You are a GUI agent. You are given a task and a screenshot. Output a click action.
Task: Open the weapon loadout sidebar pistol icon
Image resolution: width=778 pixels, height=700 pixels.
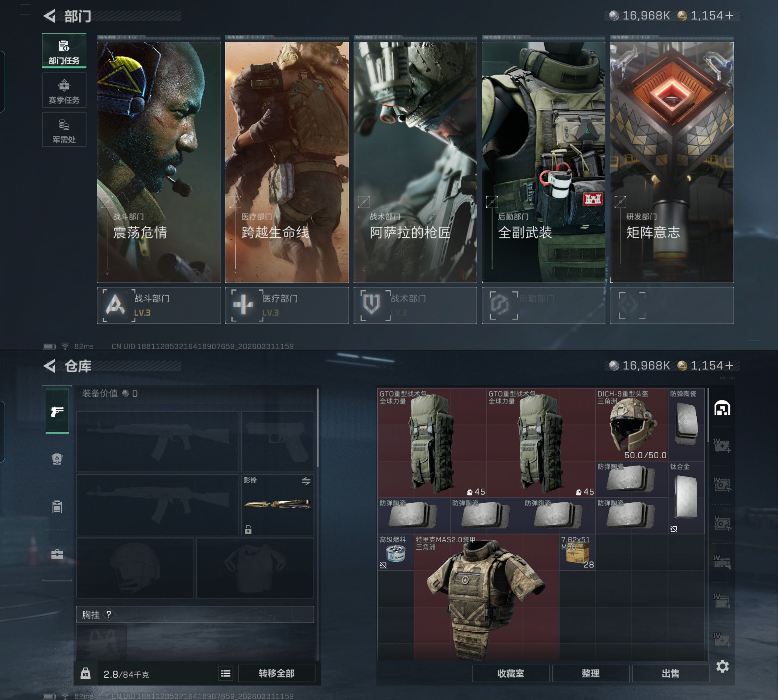[x=57, y=411]
